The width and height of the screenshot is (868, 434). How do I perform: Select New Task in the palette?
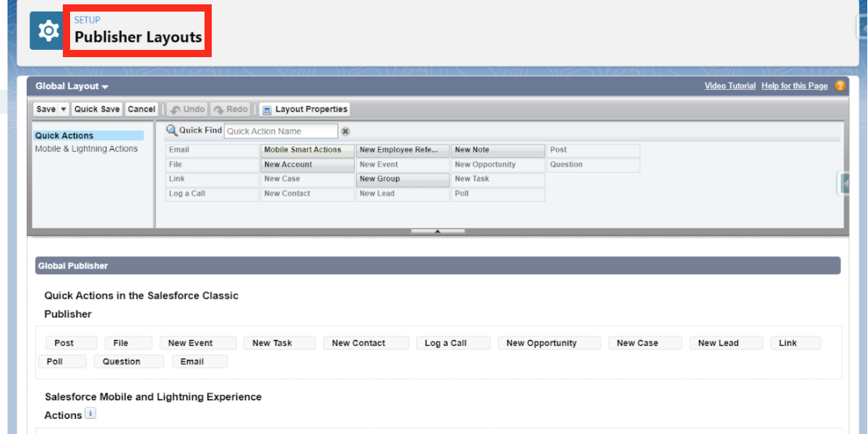(498, 179)
